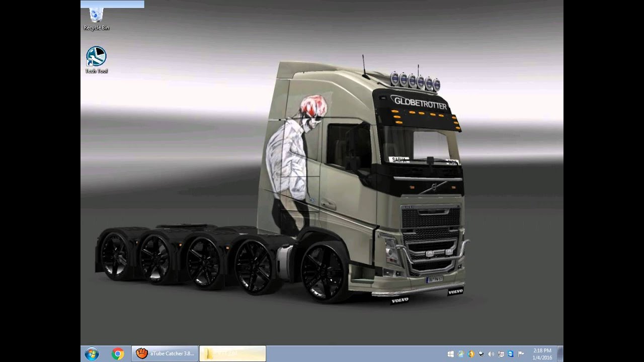The height and width of the screenshot is (362, 644).
Task: Click the tray icon beside the Windows logo
Action: [461, 354]
